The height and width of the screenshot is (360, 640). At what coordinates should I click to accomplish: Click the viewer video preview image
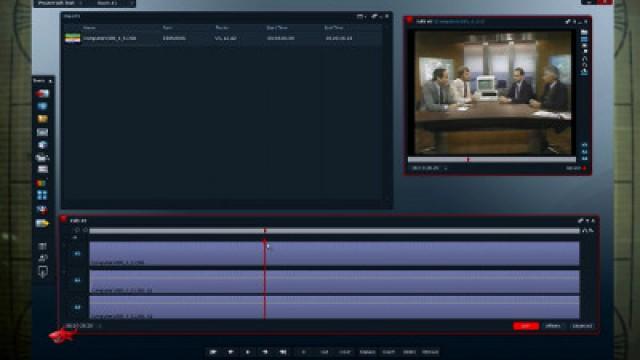(x=493, y=93)
